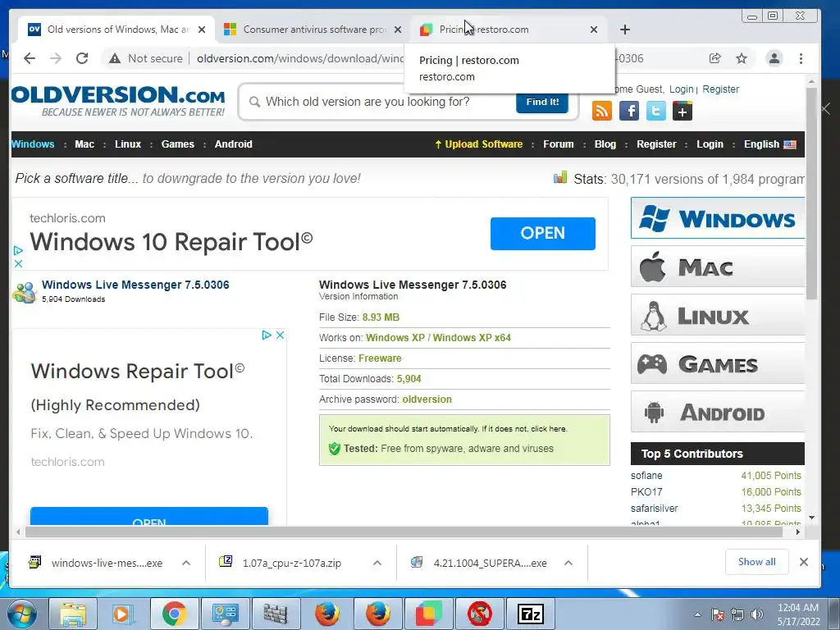The image size is (840, 630).
Task: Click contributor sofiane in top list
Action: tap(646, 476)
